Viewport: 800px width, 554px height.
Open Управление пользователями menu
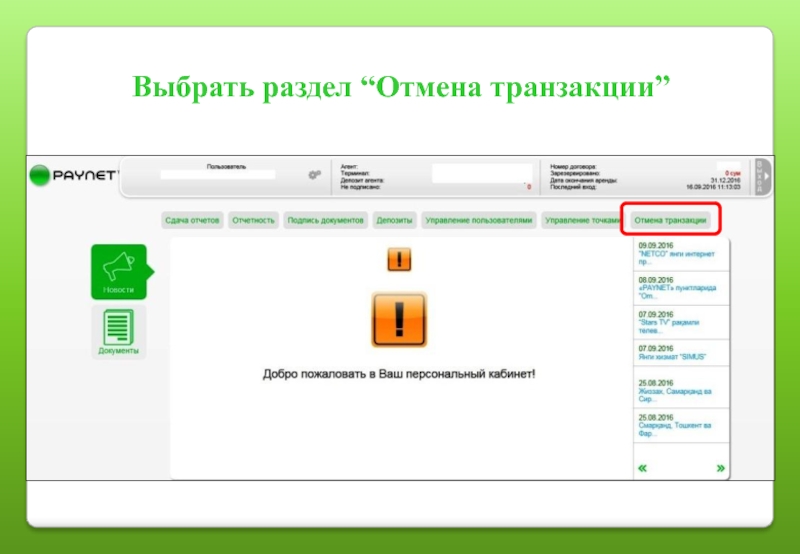point(479,220)
